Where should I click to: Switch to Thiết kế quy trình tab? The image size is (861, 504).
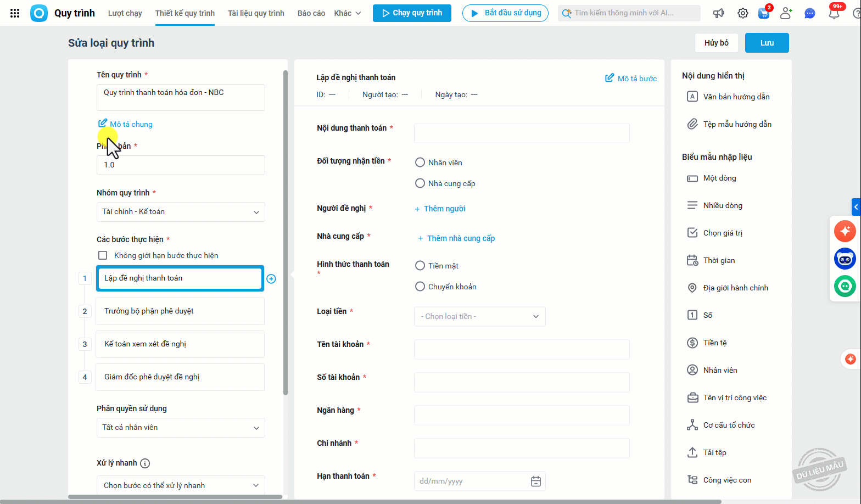pos(185,13)
